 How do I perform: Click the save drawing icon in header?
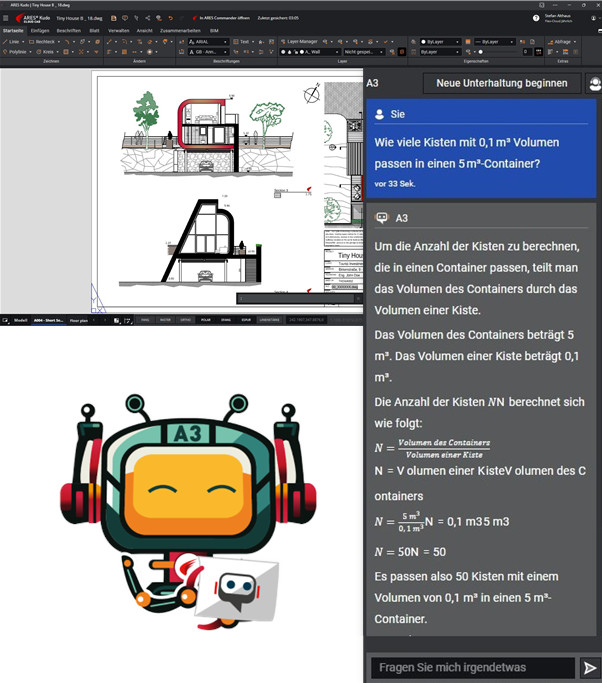point(114,18)
